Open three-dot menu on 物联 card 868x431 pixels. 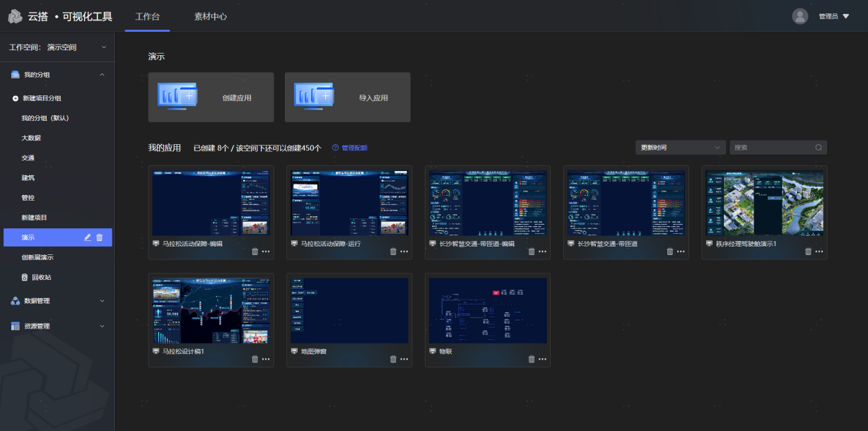(543, 359)
